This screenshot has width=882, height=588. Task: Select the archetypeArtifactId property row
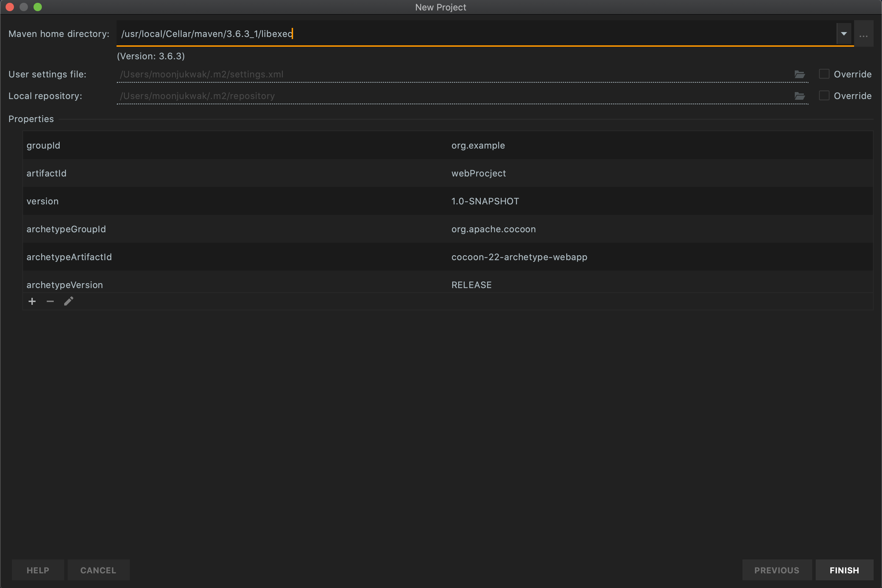pos(448,257)
